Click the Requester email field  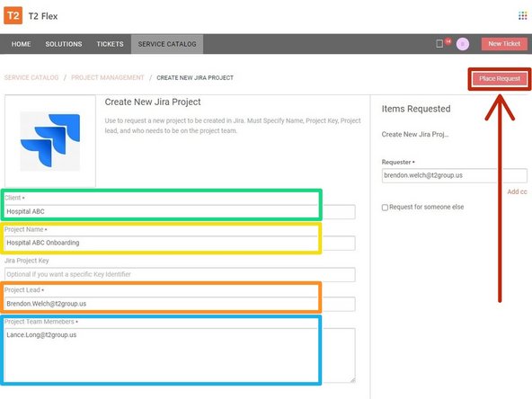(x=455, y=176)
